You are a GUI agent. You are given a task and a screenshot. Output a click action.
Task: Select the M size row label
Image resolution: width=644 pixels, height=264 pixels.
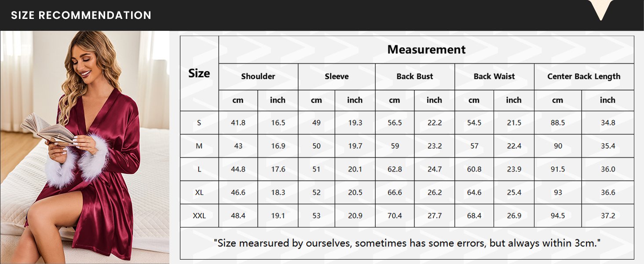pyautogui.click(x=199, y=146)
